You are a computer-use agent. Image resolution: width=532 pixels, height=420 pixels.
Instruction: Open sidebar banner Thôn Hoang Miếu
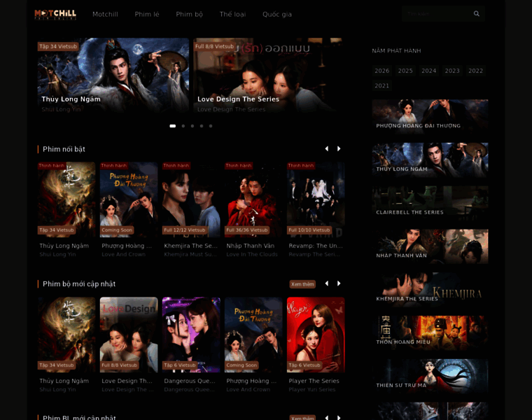430,332
